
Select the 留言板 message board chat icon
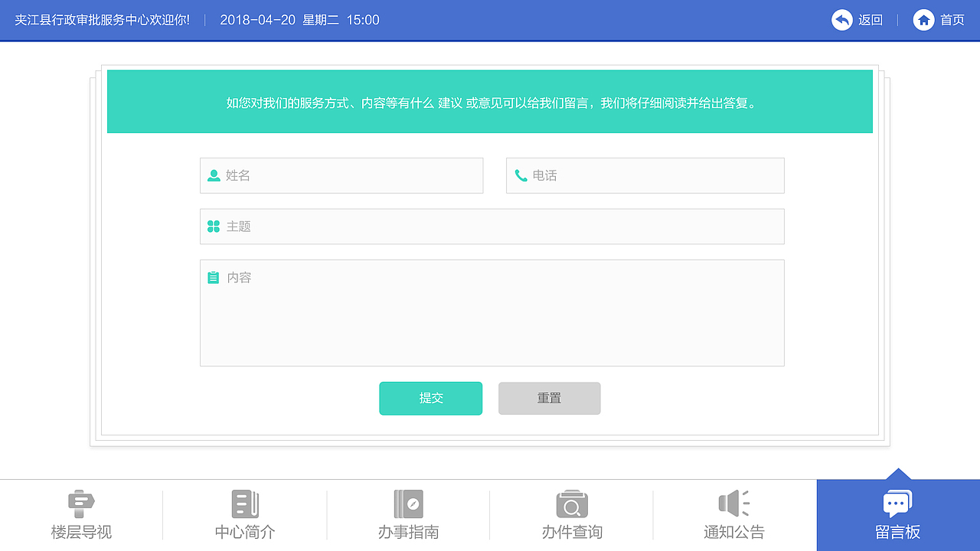coord(897,503)
